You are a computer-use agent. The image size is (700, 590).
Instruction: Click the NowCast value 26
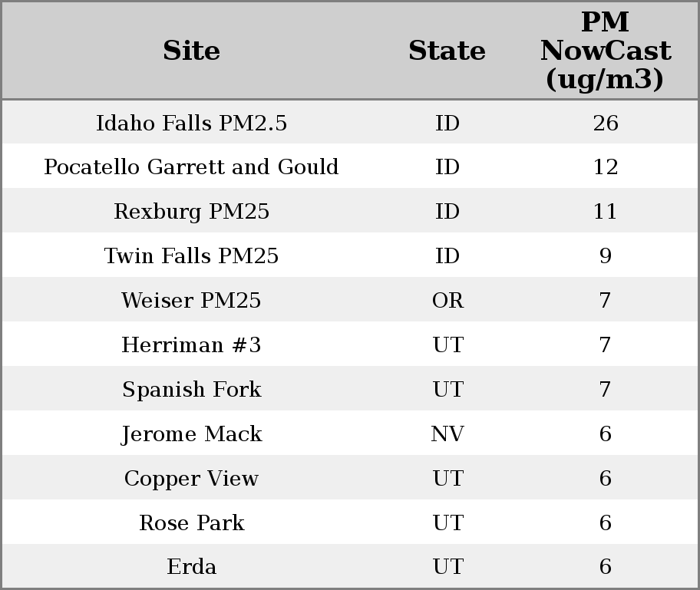[x=605, y=123]
